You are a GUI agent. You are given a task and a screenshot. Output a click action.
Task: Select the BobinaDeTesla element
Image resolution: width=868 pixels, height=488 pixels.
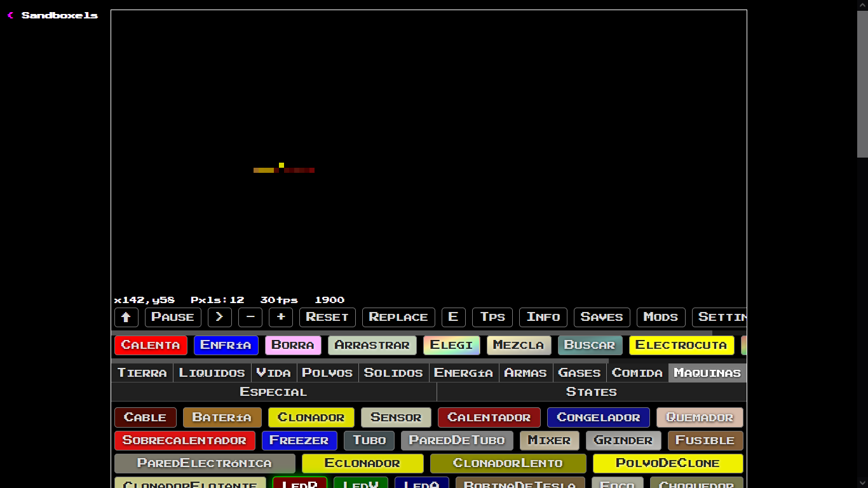520,483
